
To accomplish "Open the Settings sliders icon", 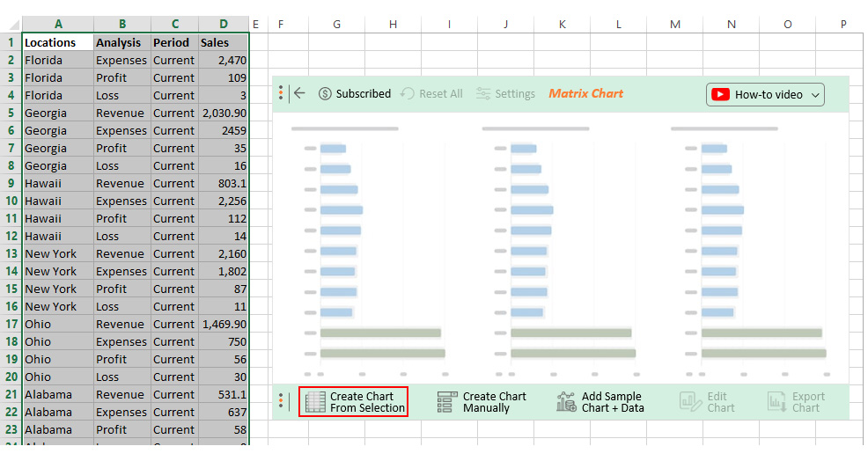I will pos(483,93).
